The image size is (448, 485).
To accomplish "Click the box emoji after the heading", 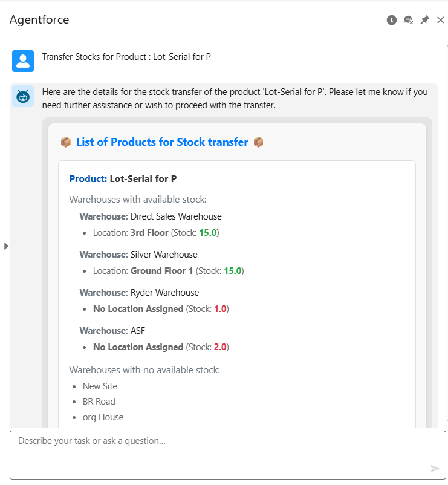I will (259, 142).
